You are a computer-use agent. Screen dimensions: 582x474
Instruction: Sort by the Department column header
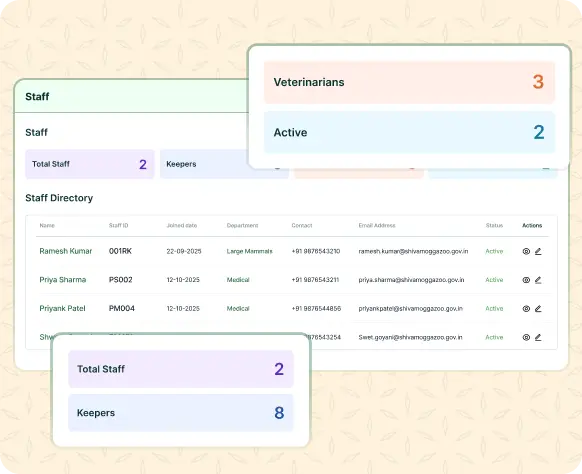point(242,225)
